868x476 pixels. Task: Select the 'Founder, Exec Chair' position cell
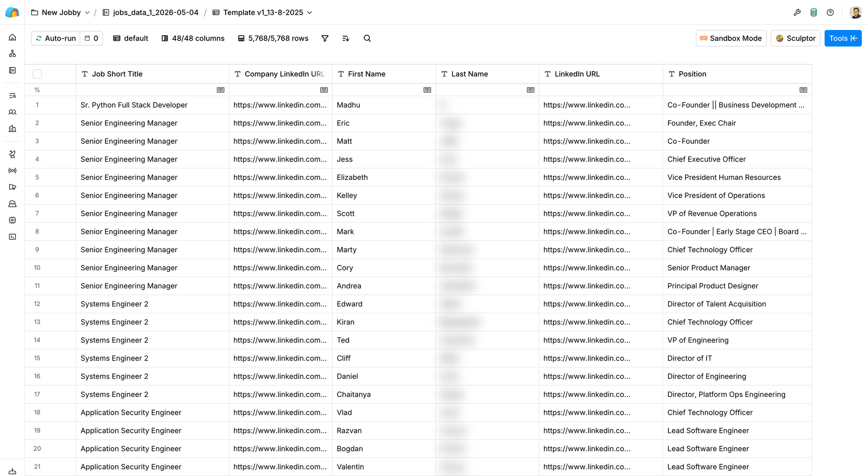[x=737, y=123]
